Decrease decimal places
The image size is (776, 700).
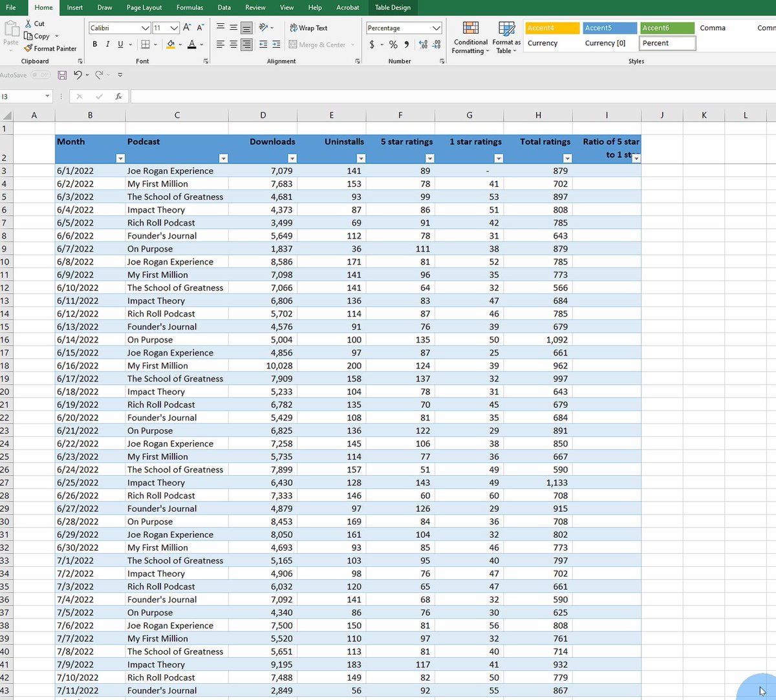[436, 45]
